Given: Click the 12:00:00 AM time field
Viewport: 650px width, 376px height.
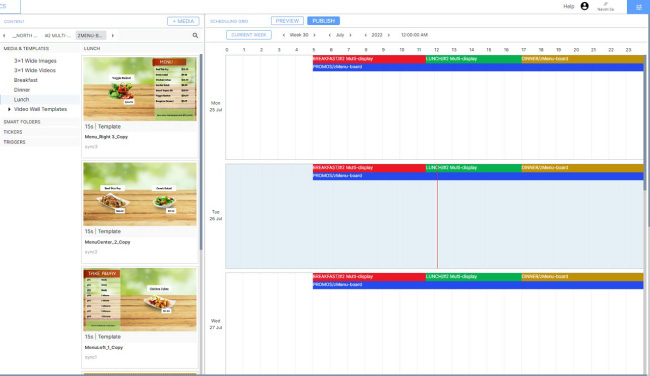Looking at the screenshot, I should (414, 35).
